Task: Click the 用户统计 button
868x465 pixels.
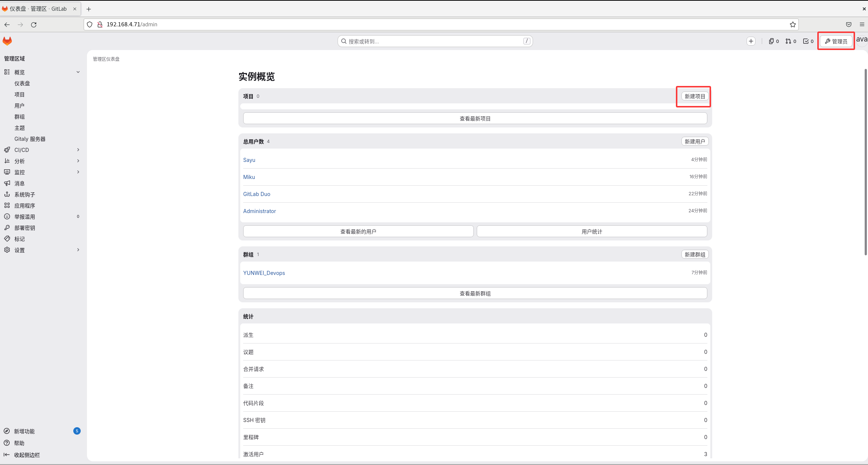Action: click(x=591, y=232)
